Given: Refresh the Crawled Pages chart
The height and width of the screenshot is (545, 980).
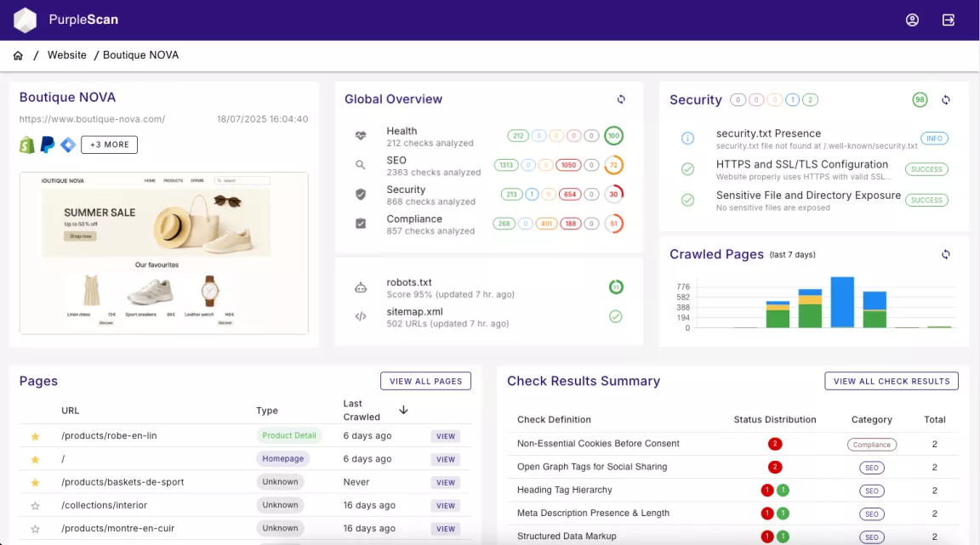Looking at the screenshot, I should click(945, 254).
